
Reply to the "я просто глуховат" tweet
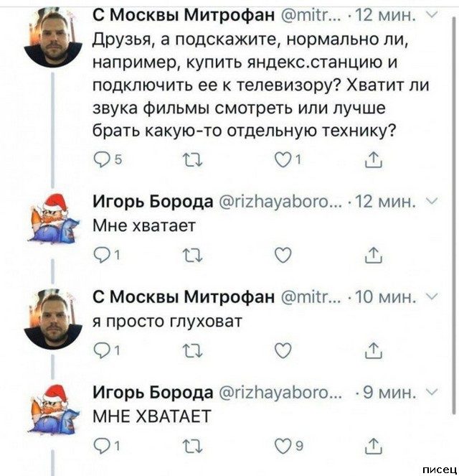(101, 348)
